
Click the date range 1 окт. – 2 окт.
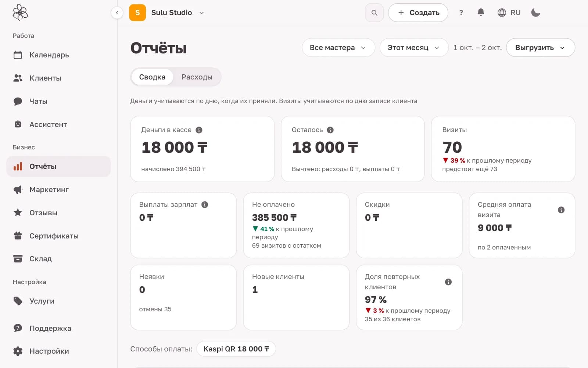click(477, 47)
